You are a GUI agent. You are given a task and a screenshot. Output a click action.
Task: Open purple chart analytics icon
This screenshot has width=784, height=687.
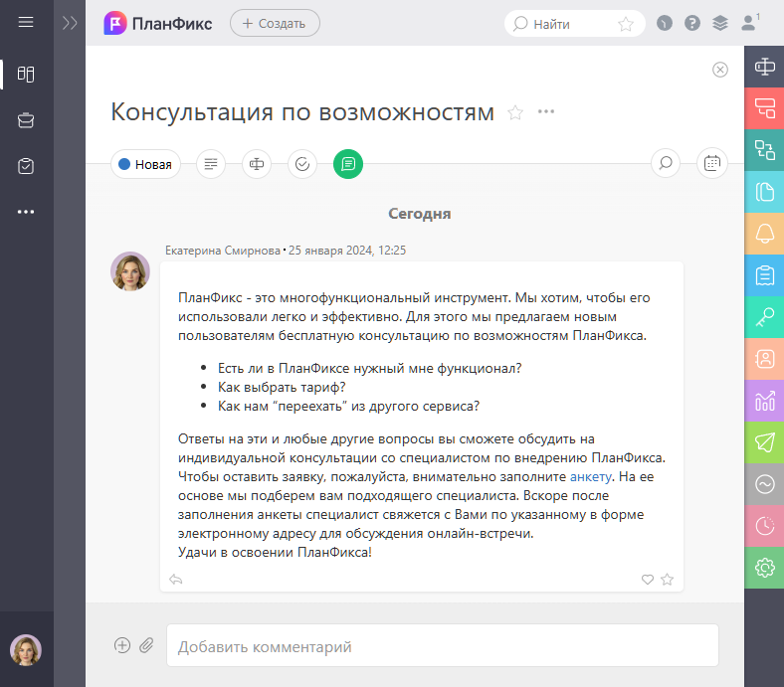(764, 401)
